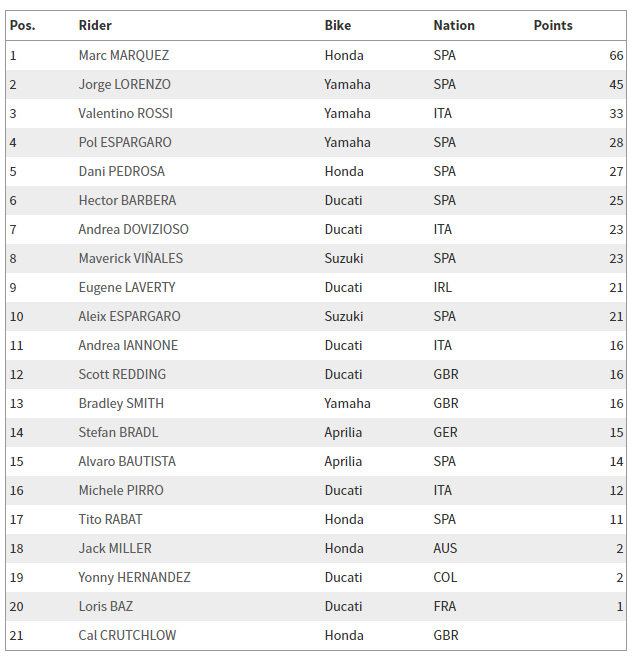Click the Points column header

553,26
